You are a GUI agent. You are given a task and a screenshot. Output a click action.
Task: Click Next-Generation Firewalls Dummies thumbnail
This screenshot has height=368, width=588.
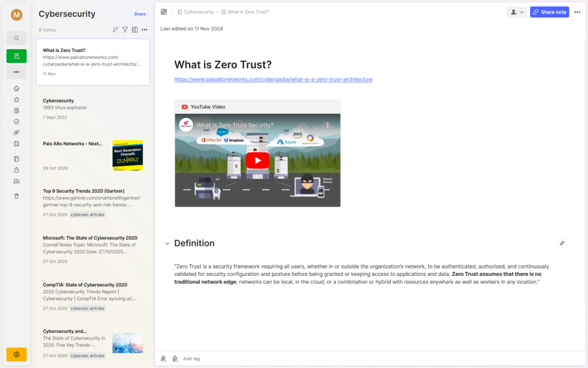(x=128, y=155)
